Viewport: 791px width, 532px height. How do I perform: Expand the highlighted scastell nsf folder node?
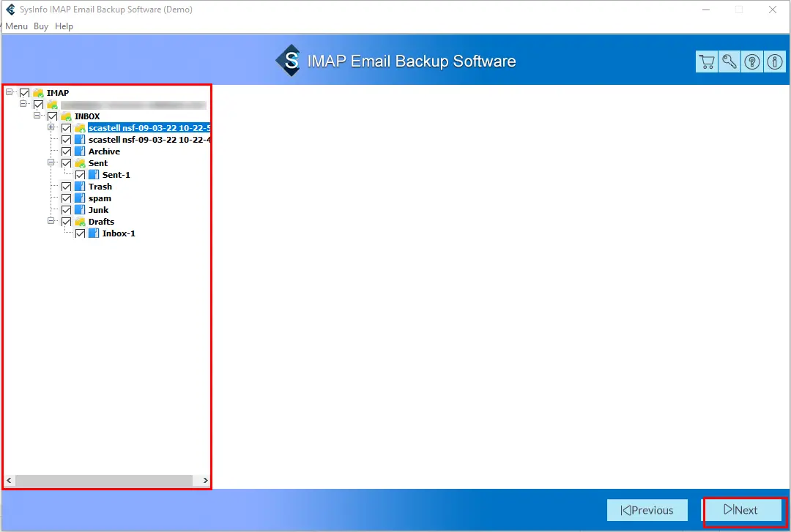(51, 127)
